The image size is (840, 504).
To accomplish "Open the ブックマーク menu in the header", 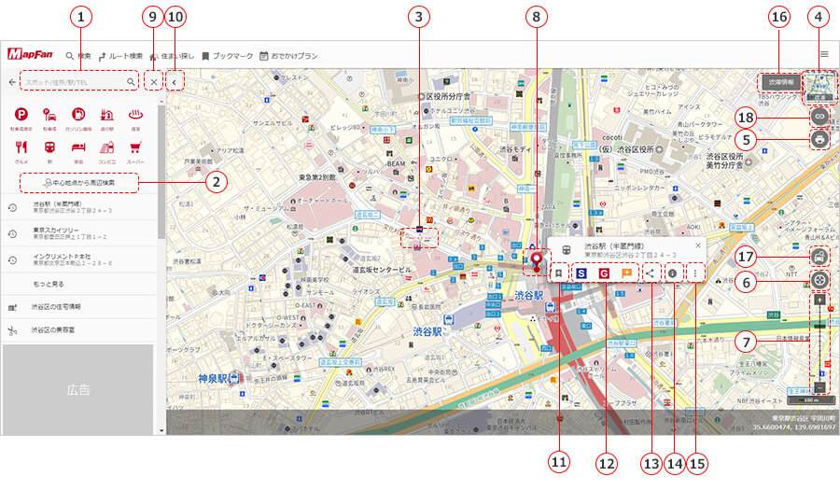I will pyautogui.click(x=227, y=56).
